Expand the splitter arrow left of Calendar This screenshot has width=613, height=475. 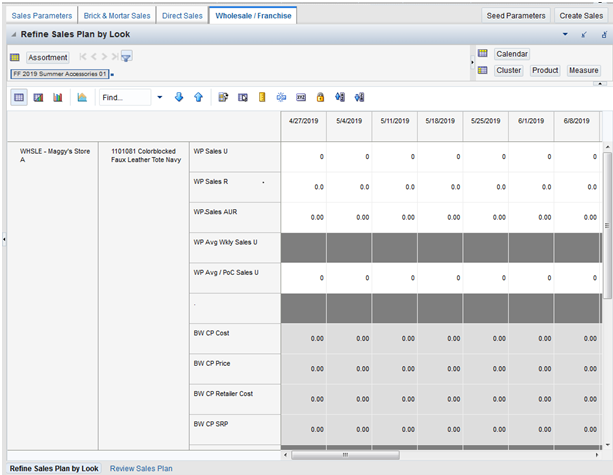[472, 62]
